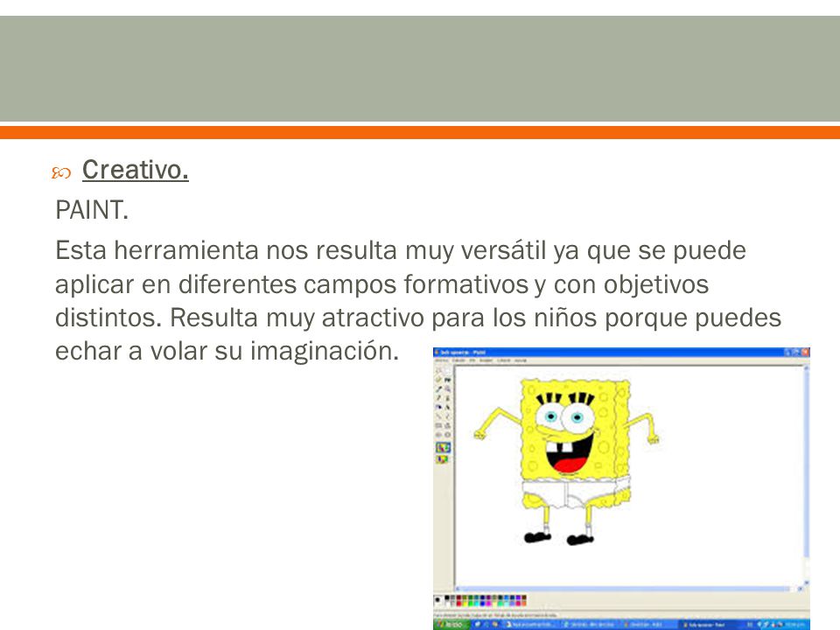Select the rectangular Select tool in Paint
The image size is (840, 630).
(447, 369)
